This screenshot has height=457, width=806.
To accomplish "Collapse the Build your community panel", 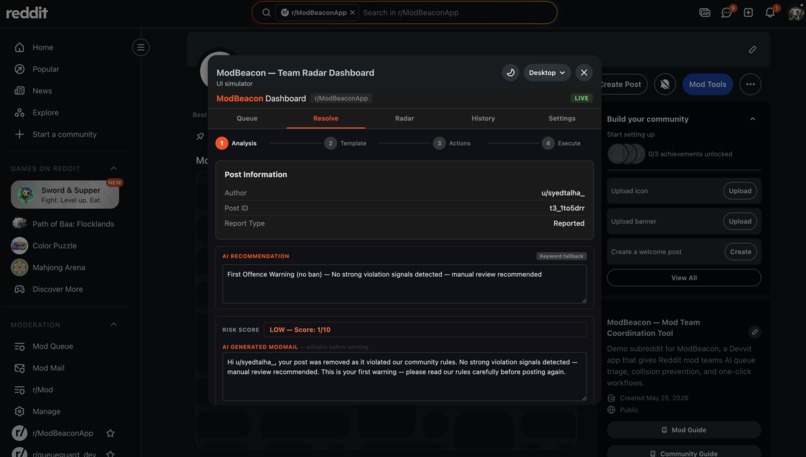I will 753,119.
